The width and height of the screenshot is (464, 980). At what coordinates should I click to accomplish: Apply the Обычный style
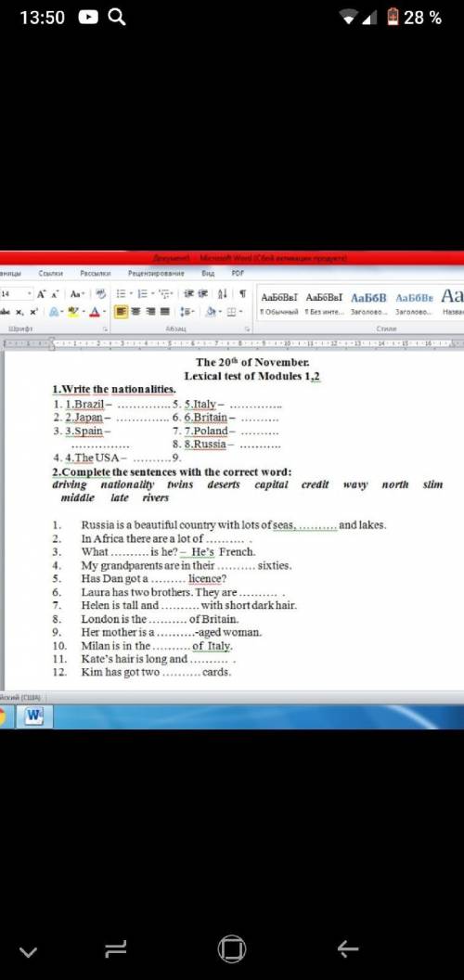click(x=279, y=303)
